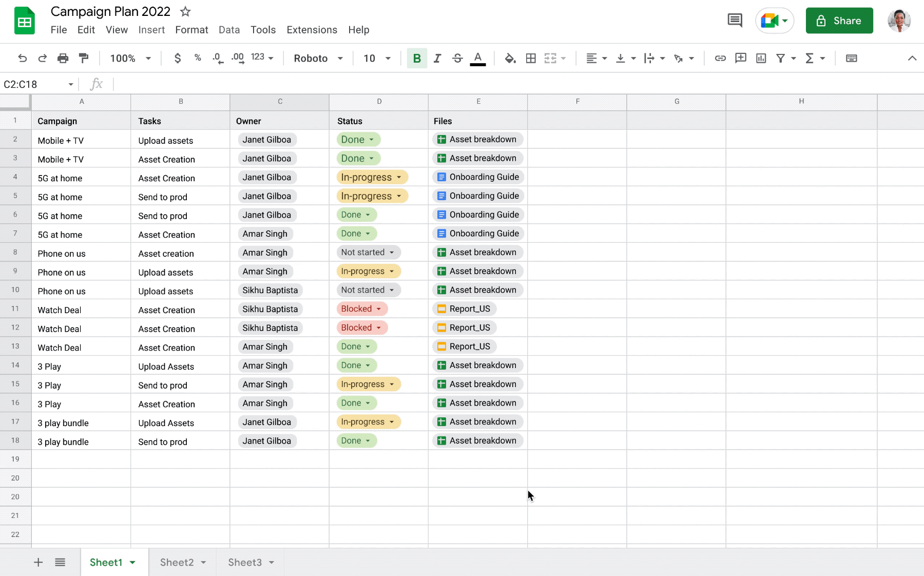
Task: Insert a chart icon
Action: coord(761,59)
